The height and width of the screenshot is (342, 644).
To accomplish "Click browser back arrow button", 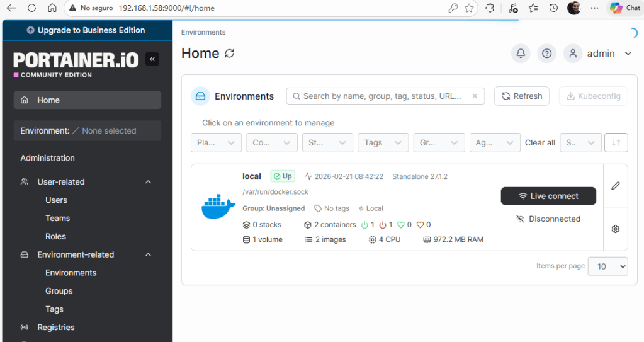I will click(x=11, y=8).
